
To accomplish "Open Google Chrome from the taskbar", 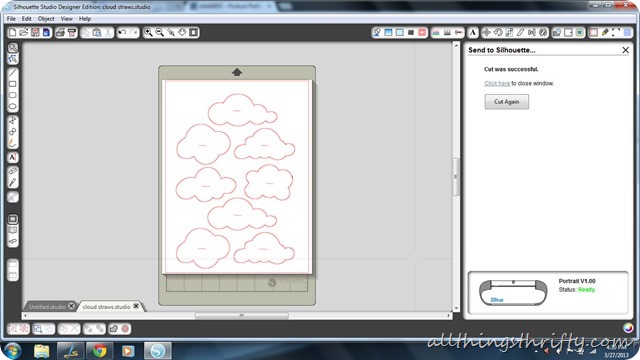I will pyautogui.click(x=99, y=351).
